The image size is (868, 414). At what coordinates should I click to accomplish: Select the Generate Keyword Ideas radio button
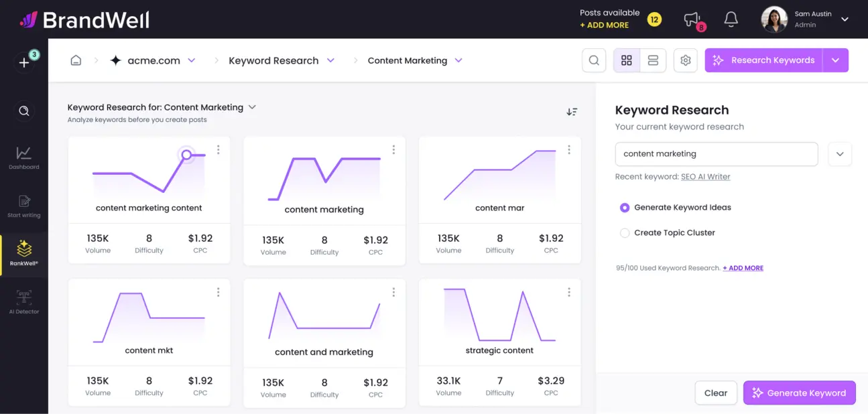[625, 208]
